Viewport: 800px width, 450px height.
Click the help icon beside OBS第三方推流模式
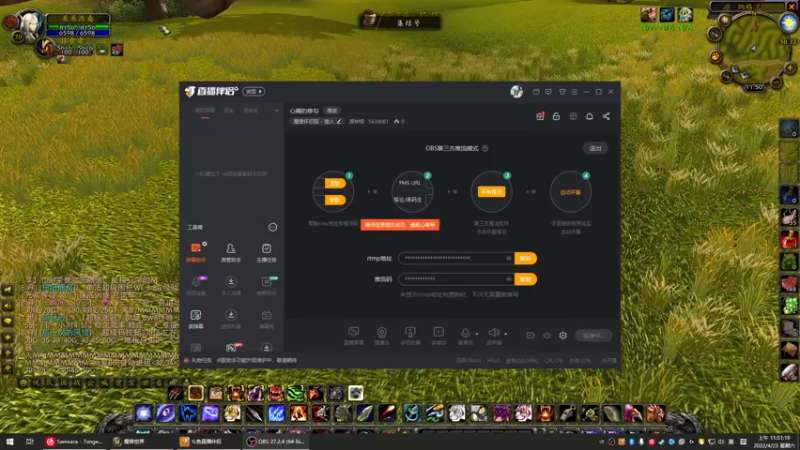click(x=485, y=148)
